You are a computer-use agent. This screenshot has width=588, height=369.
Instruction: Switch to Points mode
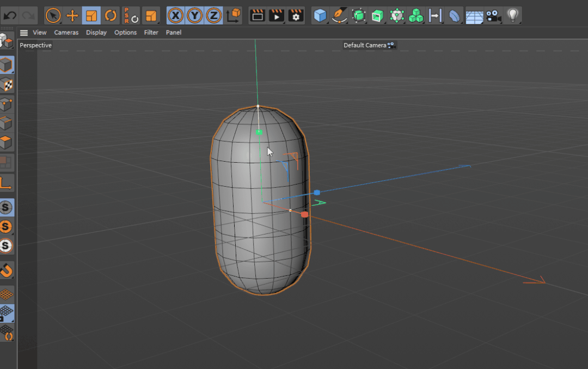(x=7, y=104)
